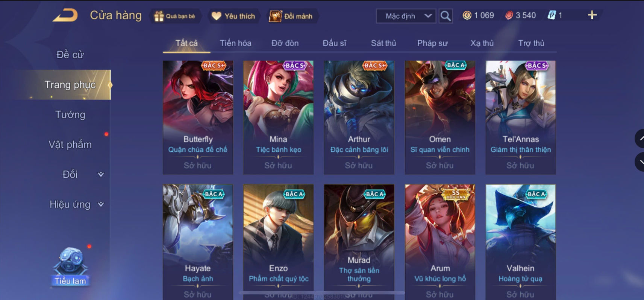644x300 pixels.
Task: Open the Yêu thích heart favorites
Action: tap(216, 16)
